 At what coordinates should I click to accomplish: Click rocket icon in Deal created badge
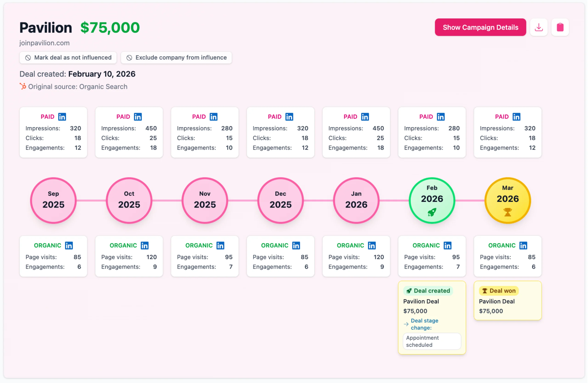click(409, 291)
